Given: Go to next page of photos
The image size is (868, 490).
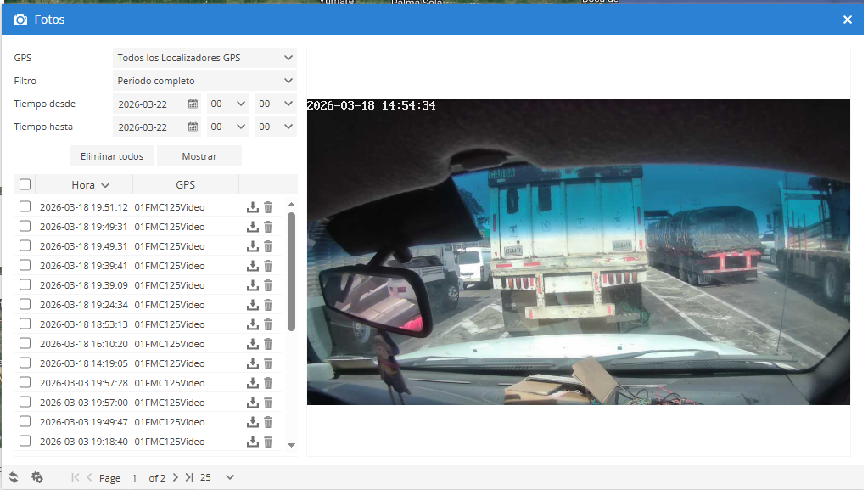Looking at the screenshot, I should [176, 477].
